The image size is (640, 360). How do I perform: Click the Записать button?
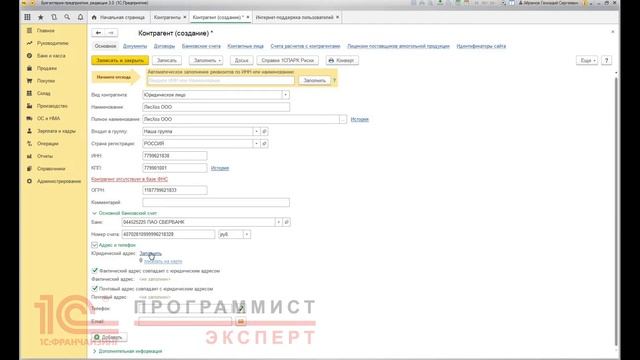pos(167,60)
